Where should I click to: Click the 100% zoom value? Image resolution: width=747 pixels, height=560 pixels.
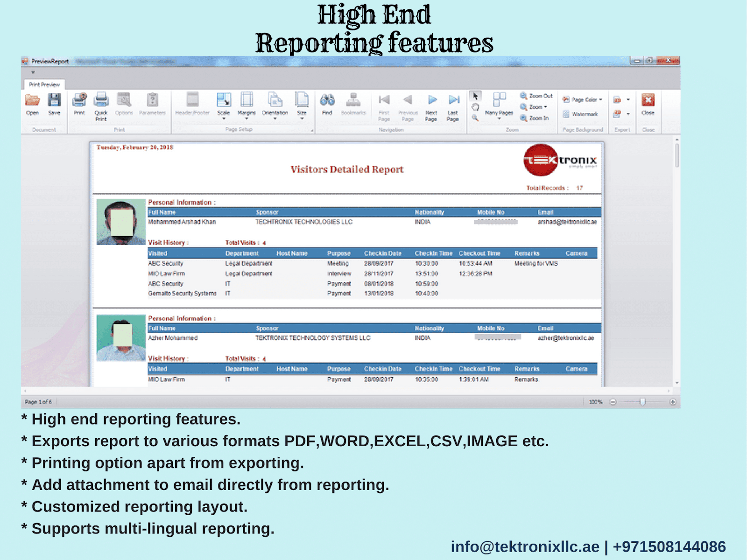(596, 402)
